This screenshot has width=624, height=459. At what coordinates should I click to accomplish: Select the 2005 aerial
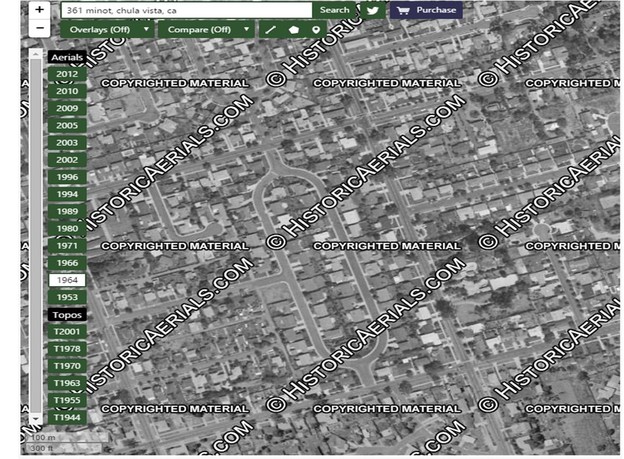(x=67, y=125)
